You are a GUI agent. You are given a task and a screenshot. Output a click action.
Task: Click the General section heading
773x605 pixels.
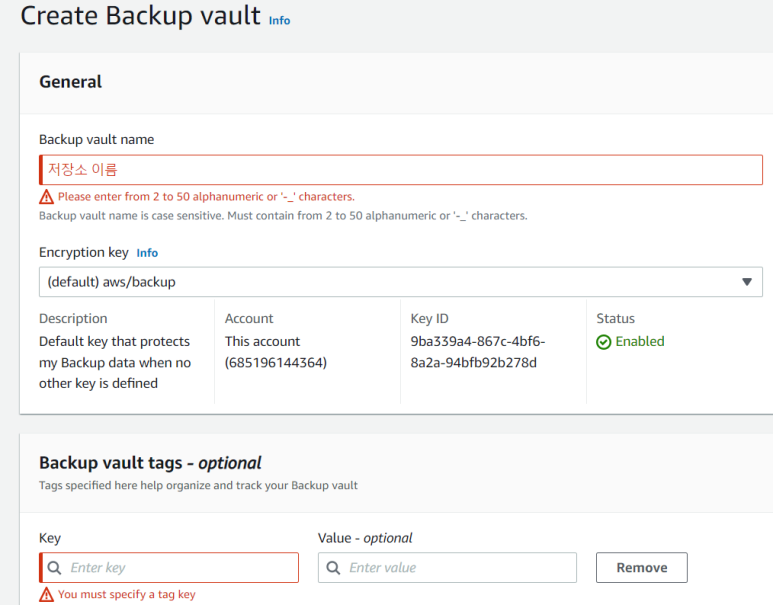[70, 82]
